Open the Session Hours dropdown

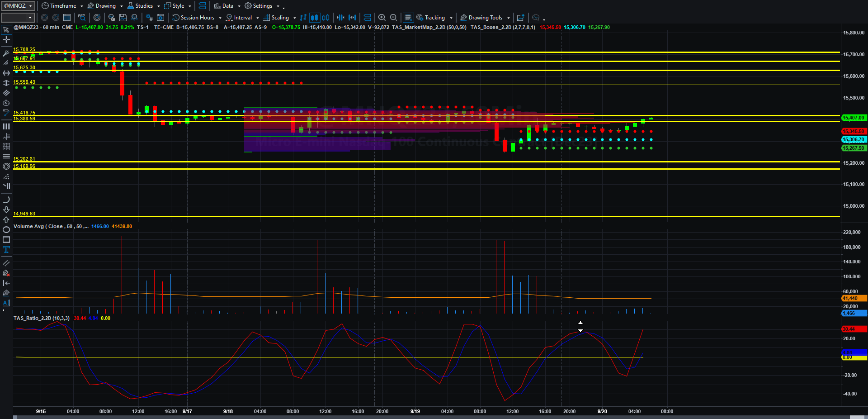(197, 18)
